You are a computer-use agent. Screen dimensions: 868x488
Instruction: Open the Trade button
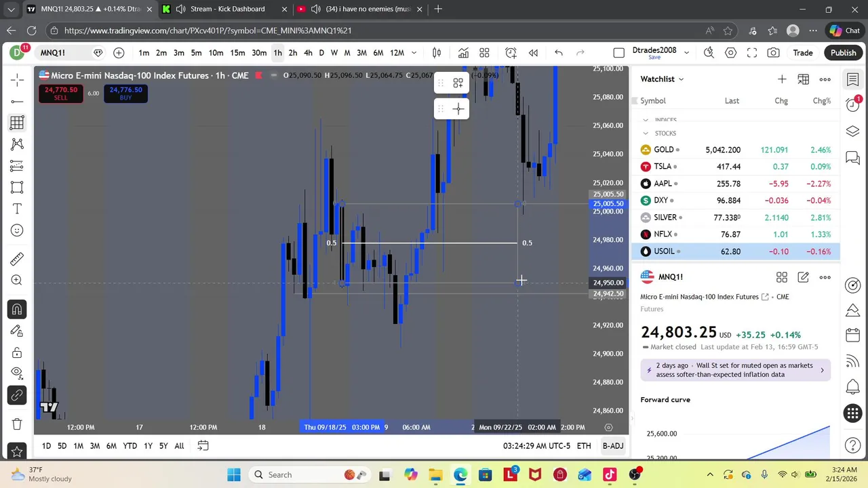tap(803, 53)
